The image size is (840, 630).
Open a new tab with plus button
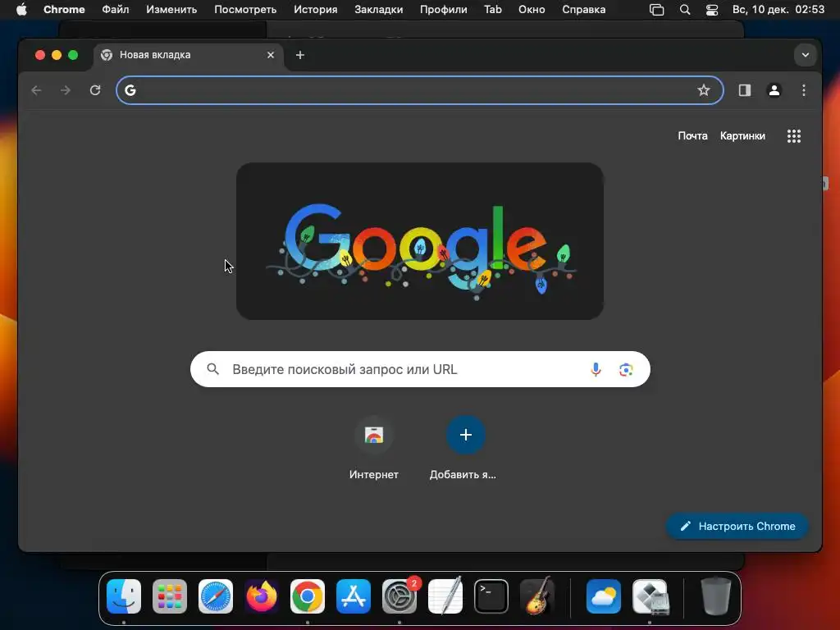300,55
